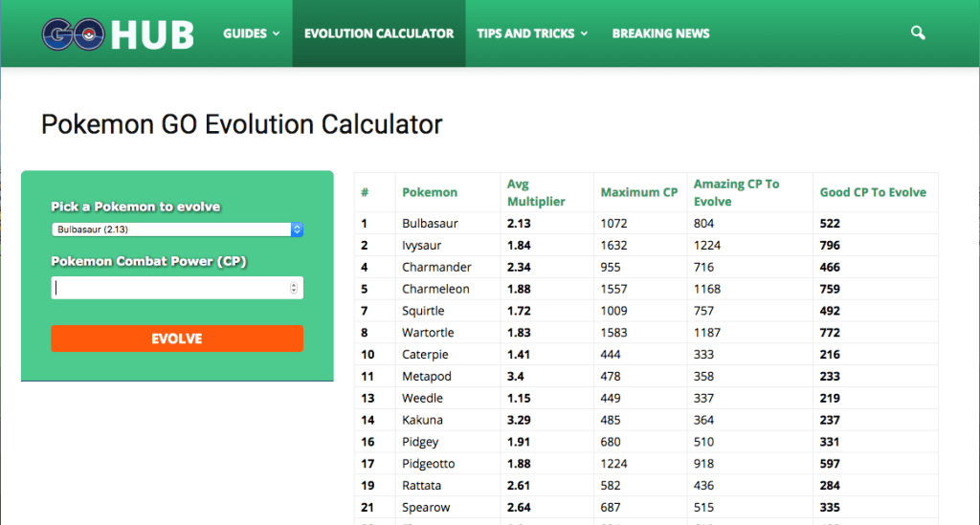Image resolution: width=980 pixels, height=525 pixels.
Task: Click the Amazing CP To Evolve header
Action: [x=736, y=192]
